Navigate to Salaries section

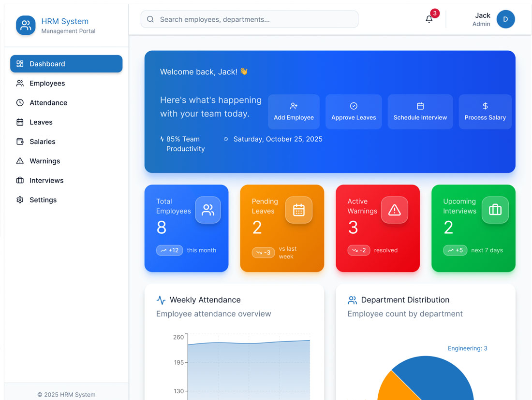[42, 142]
